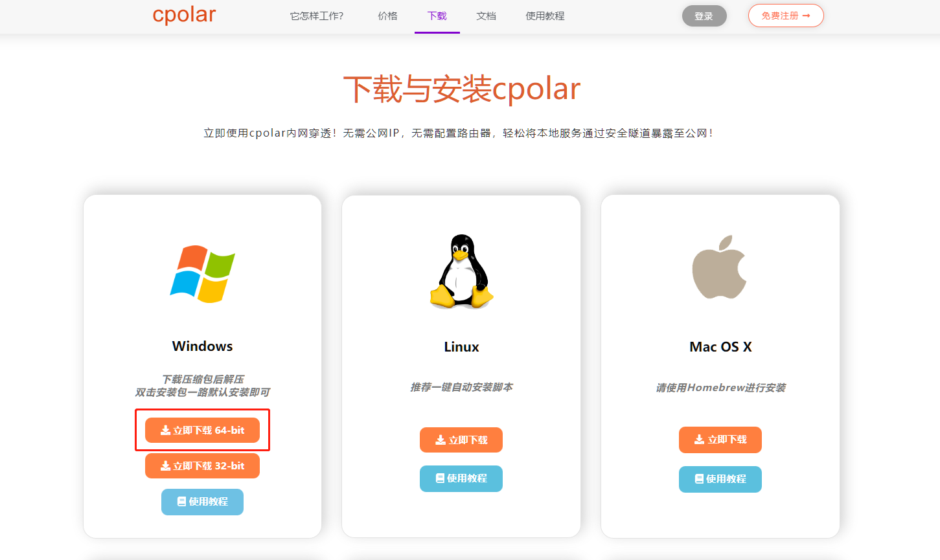940x560 pixels.
Task: Click the cpolar logo
Action: tap(184, 14)
